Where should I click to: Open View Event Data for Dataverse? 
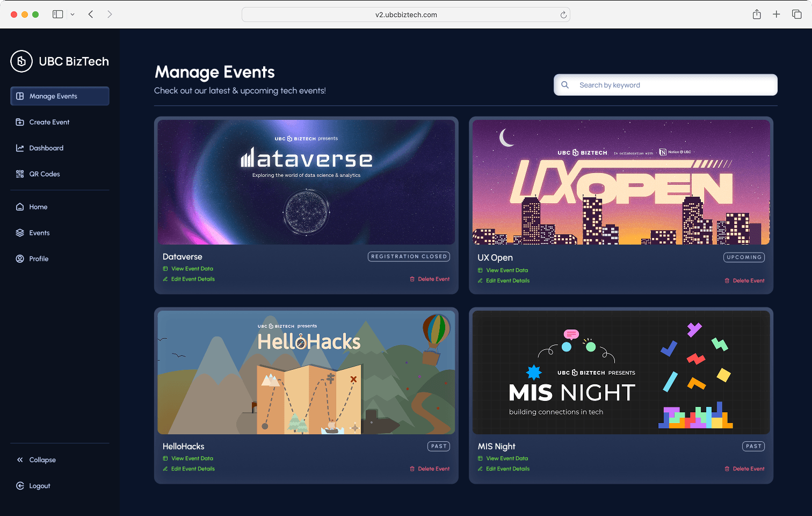(192, 269)
